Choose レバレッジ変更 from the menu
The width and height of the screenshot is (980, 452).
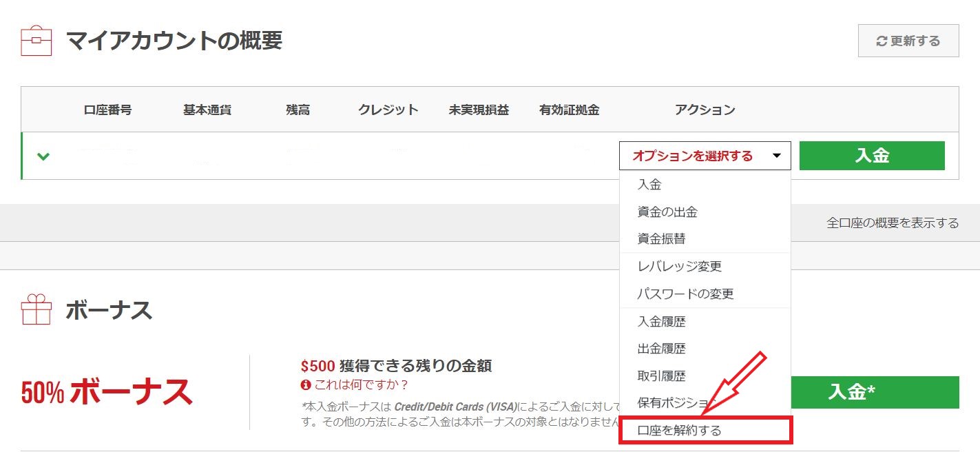click(679, 267)
